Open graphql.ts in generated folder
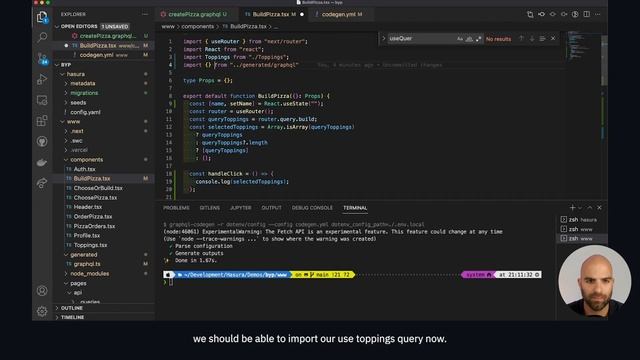640x360 pixels. 87,264
